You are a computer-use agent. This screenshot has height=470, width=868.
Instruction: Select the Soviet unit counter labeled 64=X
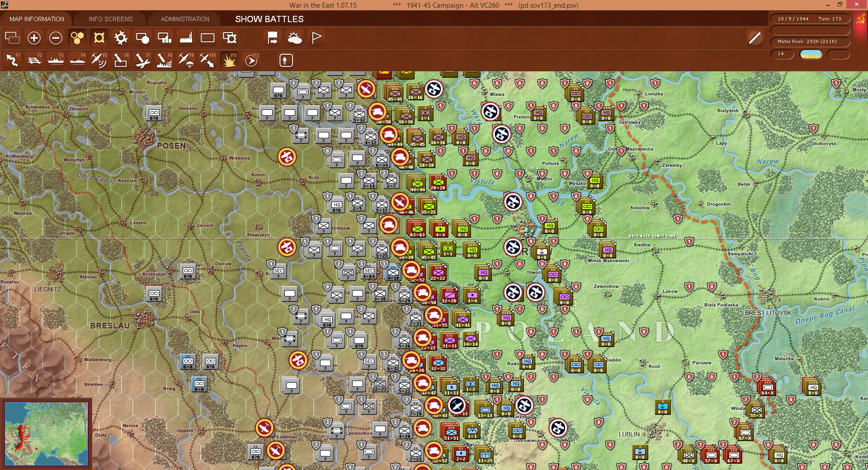pos(767,387)
